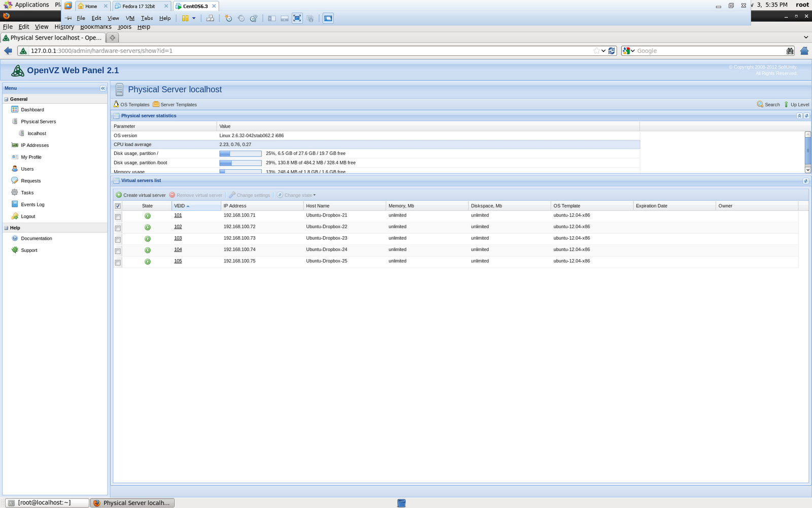Click the Remove virtual server button
The image size is (812, 508).
(195, 195)
